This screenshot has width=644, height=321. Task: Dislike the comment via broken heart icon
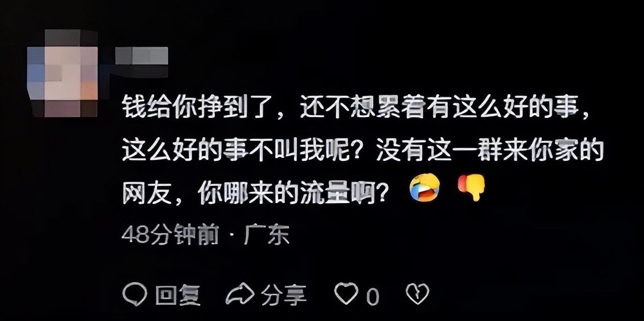pos(417,294)
